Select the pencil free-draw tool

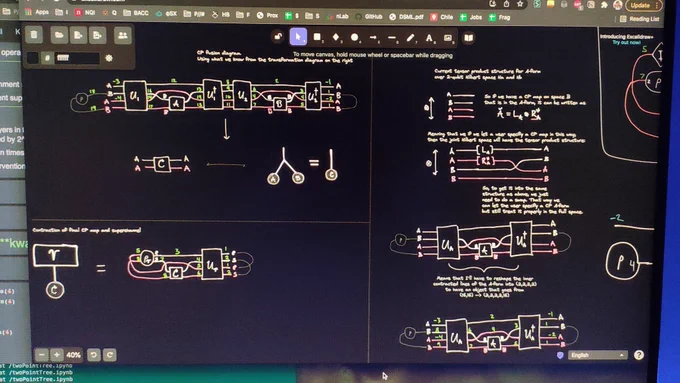pos(410,38)
